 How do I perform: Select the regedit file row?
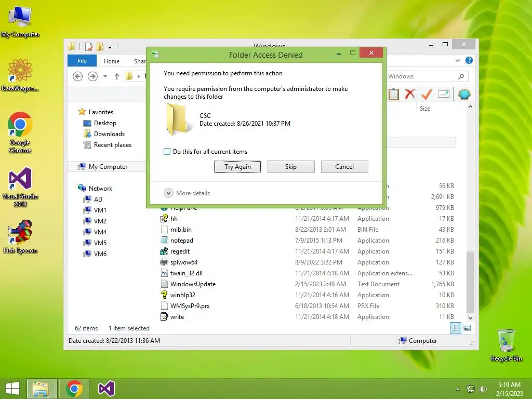point(307,251)
